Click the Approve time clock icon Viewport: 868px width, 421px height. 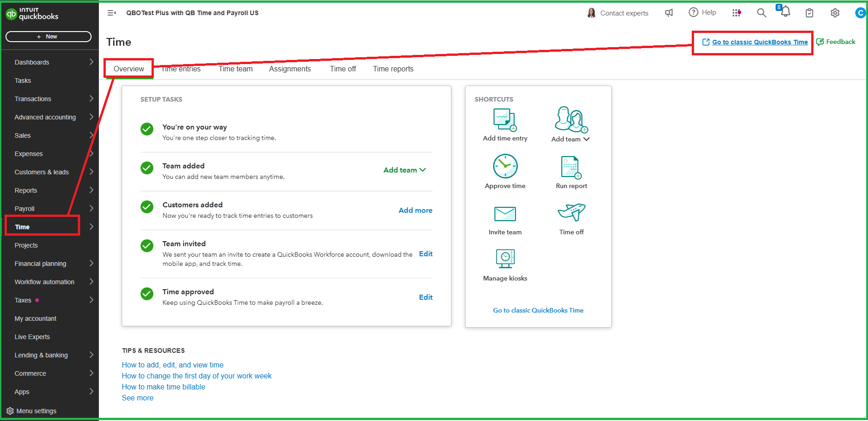coord(505,166)
